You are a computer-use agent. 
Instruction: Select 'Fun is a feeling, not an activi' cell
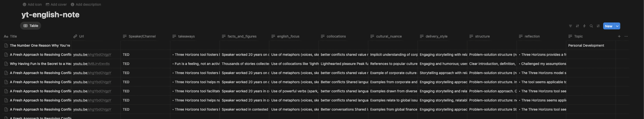[x=195, y=64]
